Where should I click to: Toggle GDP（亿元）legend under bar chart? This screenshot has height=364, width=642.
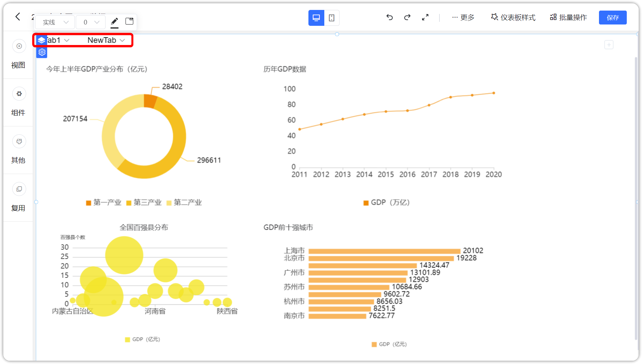(389, 344)
